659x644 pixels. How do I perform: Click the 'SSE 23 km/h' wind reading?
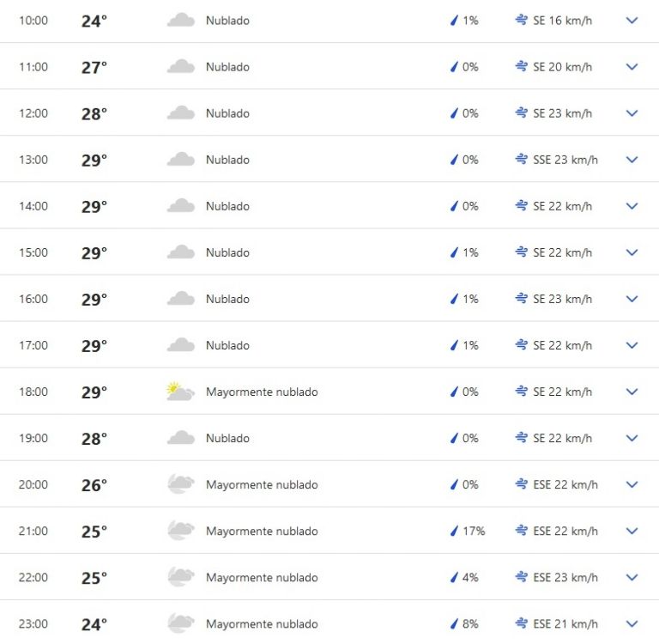coord(565,160)
